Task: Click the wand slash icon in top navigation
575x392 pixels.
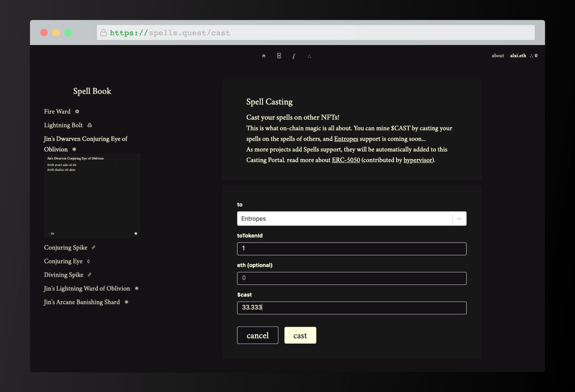Action: [294, 56]
